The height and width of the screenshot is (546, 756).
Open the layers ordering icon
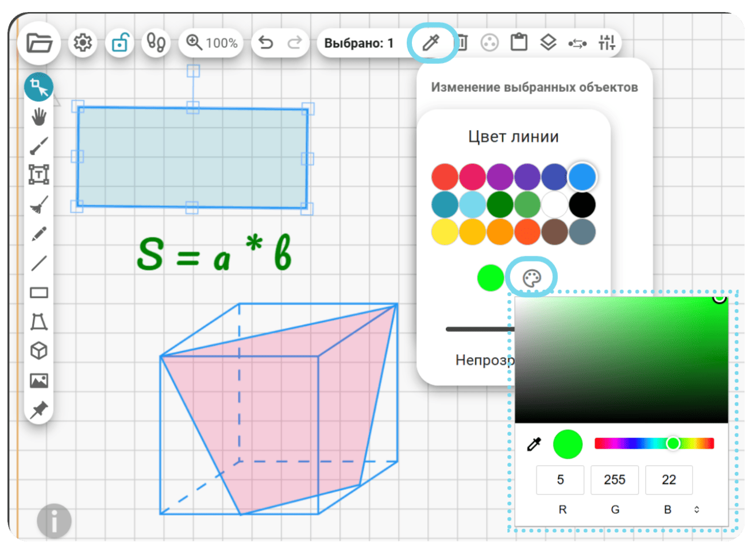(549, 42)
